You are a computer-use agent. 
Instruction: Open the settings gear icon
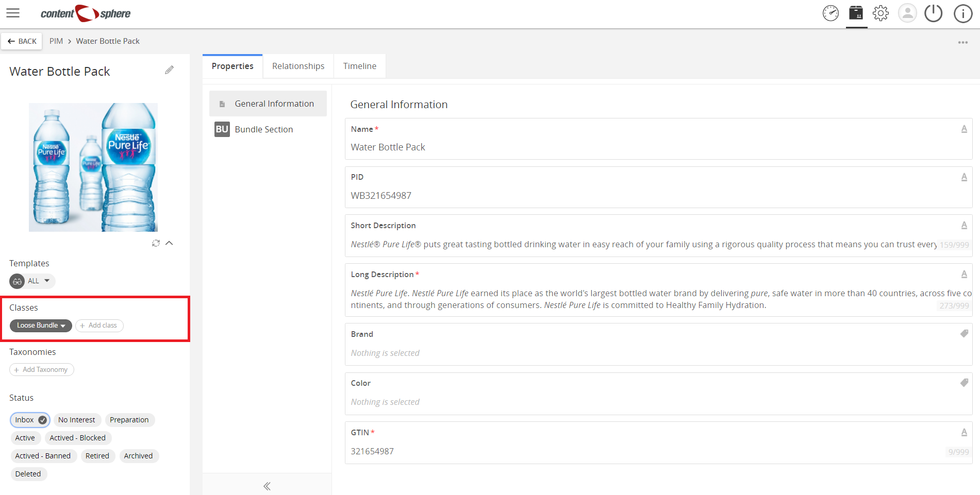(881, 13)
